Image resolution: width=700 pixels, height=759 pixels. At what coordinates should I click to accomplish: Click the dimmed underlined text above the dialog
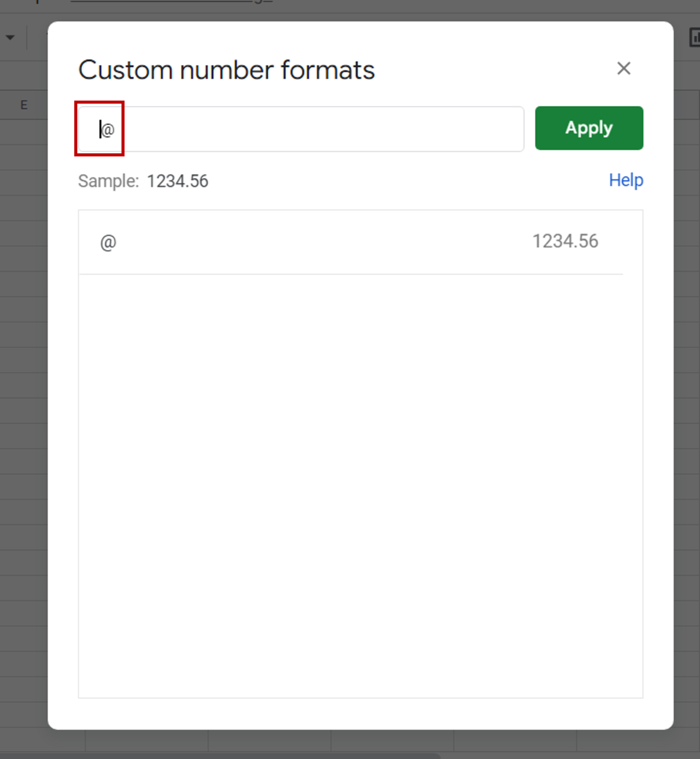(172, 1)
